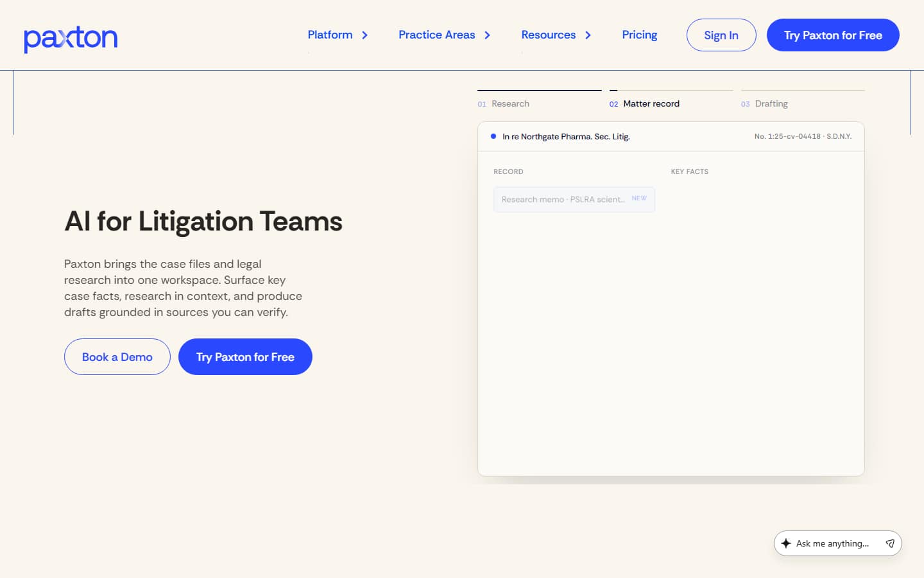Click the Sign In button
Image resolution: width=924 pixels, height=578 pixels.
pyautogui.click(x=721, y=35)
